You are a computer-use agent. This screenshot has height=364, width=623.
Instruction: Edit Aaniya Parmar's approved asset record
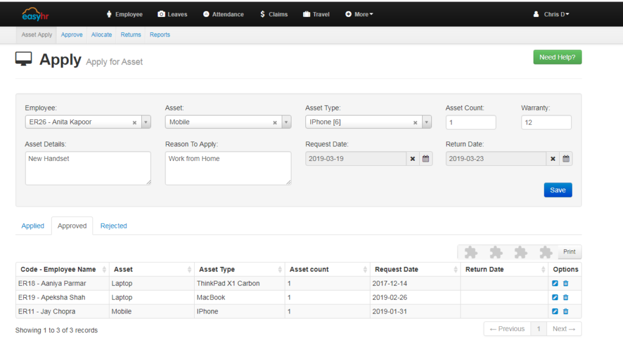coord(554,283)
